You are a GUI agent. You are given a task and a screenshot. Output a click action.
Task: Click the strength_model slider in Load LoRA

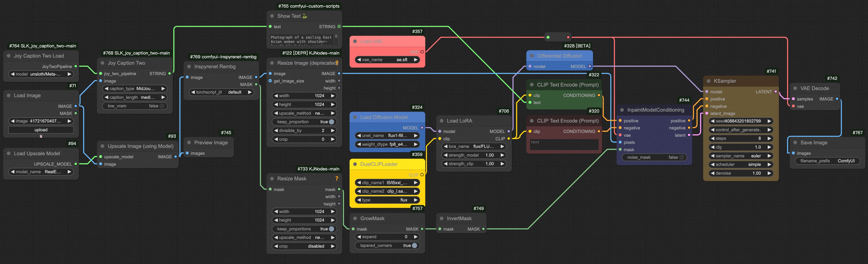[473, 155]
